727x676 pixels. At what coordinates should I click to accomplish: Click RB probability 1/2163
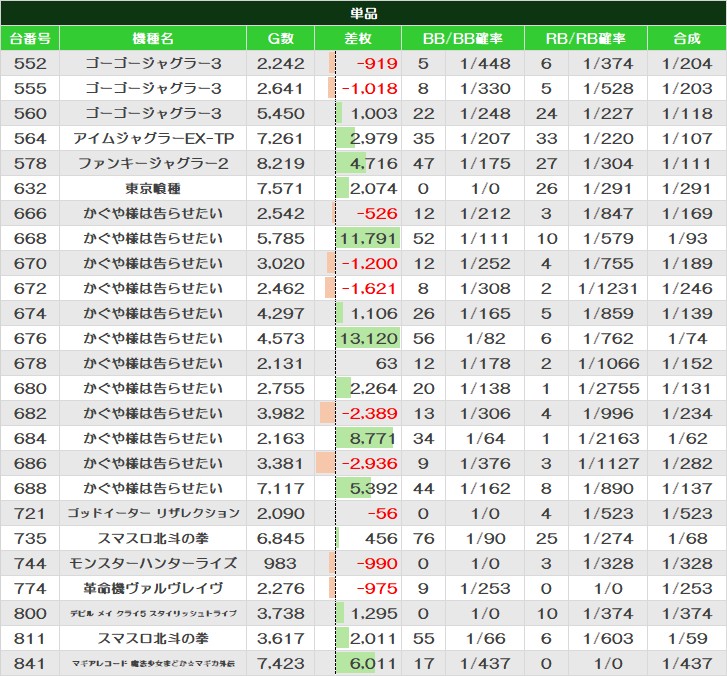tap(608, 439)
